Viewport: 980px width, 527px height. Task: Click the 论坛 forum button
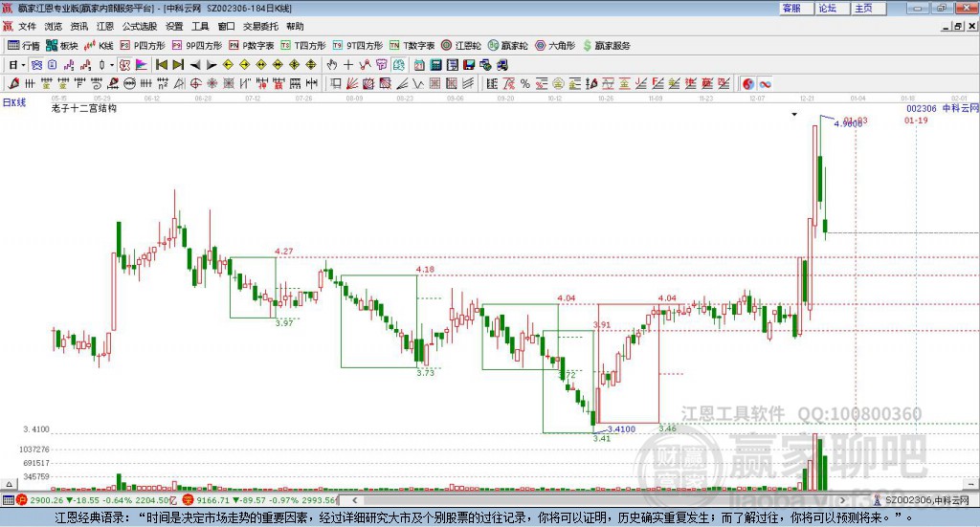click(833, 8)
